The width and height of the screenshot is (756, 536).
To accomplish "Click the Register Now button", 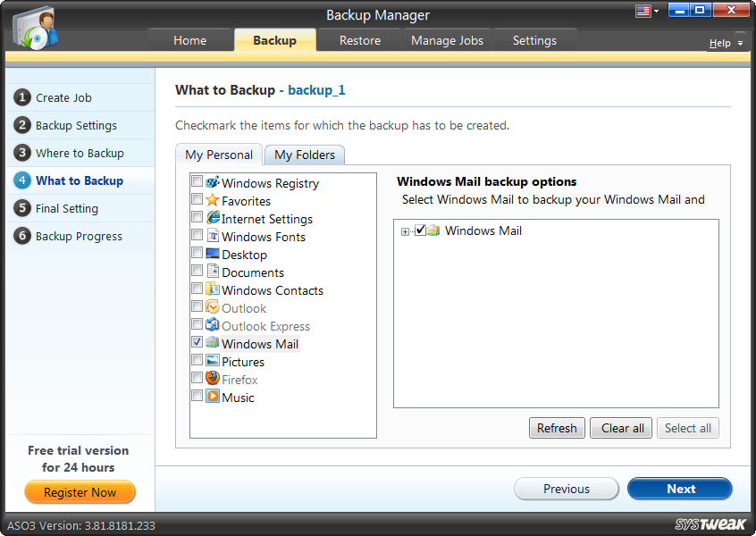I will tap(80, 492).
